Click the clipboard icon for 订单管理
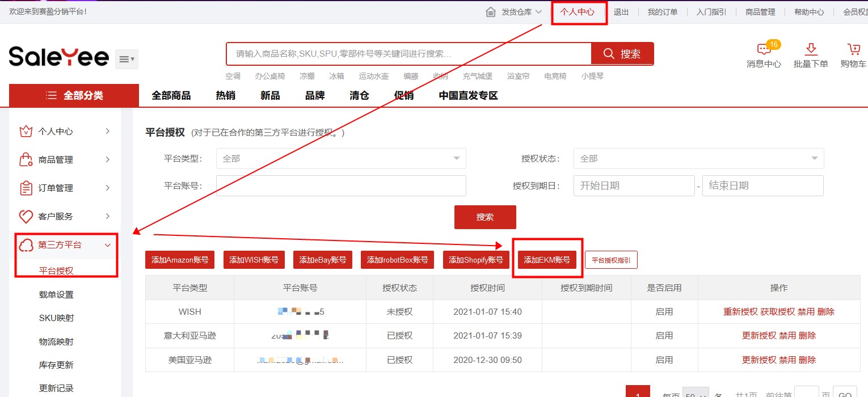Viewport: 868px width, 397px height. click(x=26, y=188)
